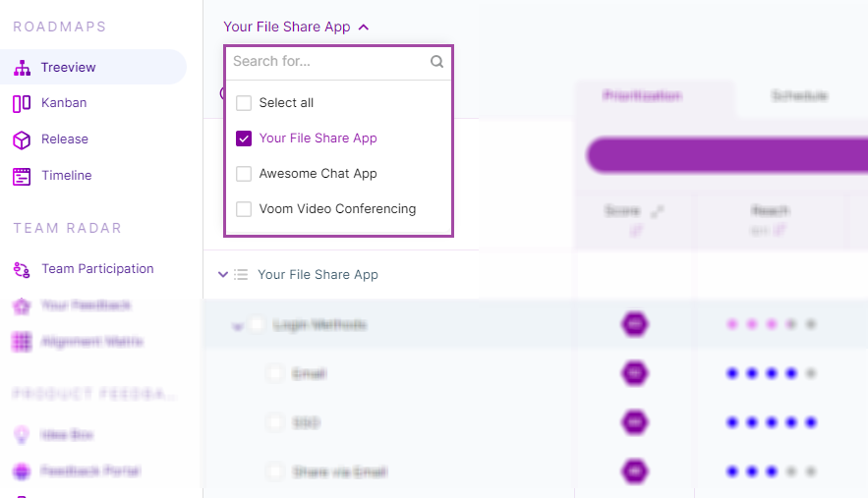
Task: Open the Kanban roadmap view
Action: coord(64,103)
